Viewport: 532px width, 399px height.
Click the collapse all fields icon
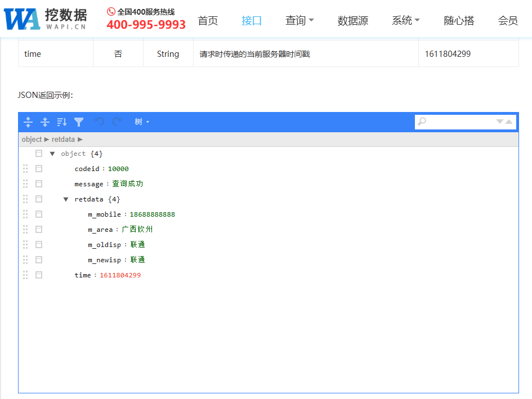pyautogui.click(x=45, y=122)
